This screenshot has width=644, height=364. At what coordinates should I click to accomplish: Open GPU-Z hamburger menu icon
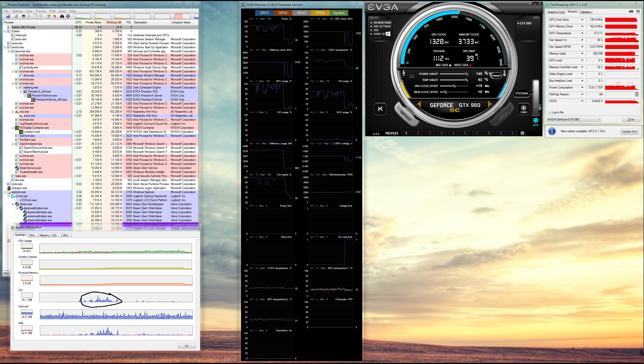(x=638, y=12)
